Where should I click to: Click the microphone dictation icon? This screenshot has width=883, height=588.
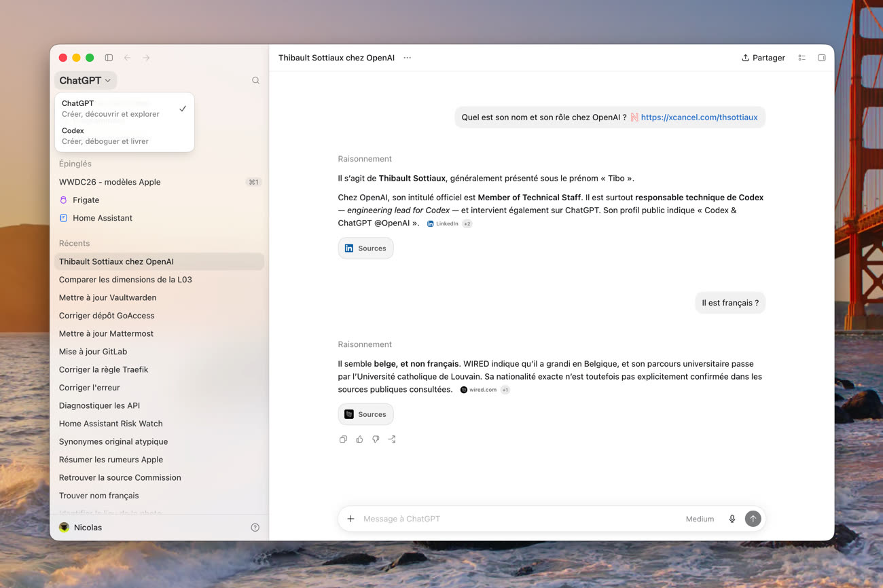(732, 519)
